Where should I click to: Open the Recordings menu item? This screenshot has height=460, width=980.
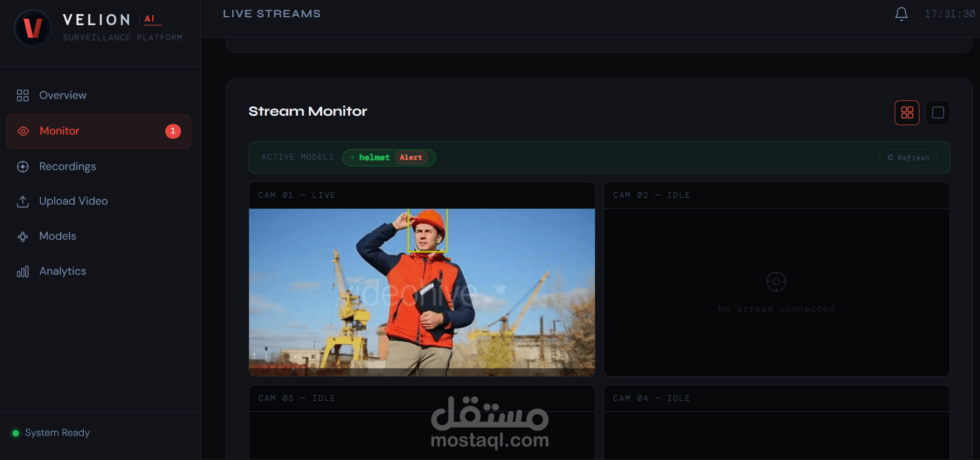click(x=98, y=166)
